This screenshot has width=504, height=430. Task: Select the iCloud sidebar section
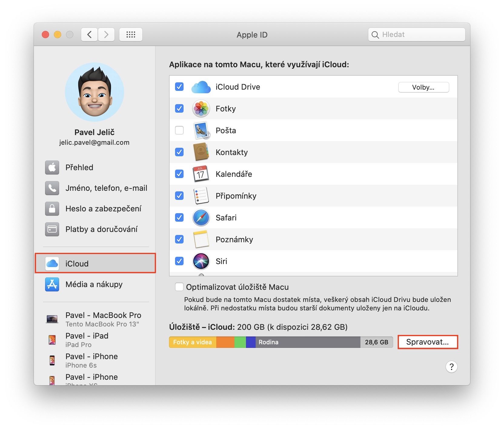click(x=95, y=263)
